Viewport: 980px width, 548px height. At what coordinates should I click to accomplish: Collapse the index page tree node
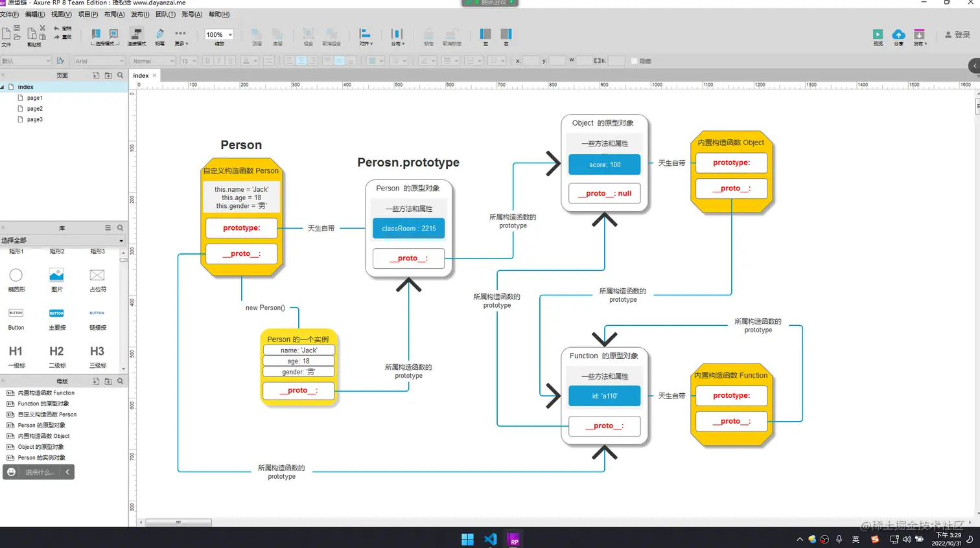(x=3, y=87)
